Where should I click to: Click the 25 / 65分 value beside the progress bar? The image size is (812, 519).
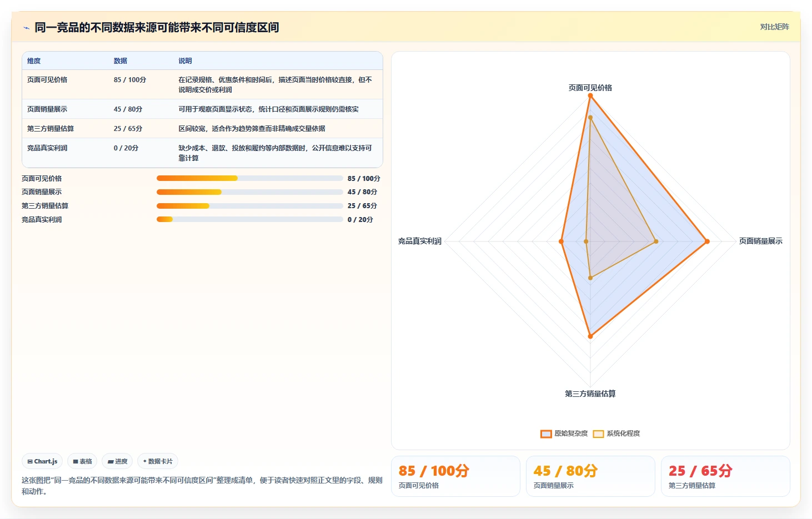coord(362,206)
